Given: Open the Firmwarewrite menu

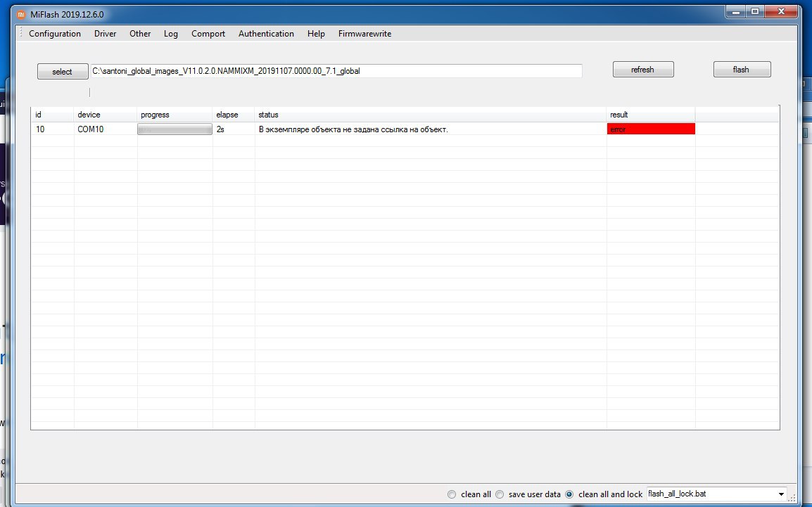Looking at the screenshot, I should point(364,34).
